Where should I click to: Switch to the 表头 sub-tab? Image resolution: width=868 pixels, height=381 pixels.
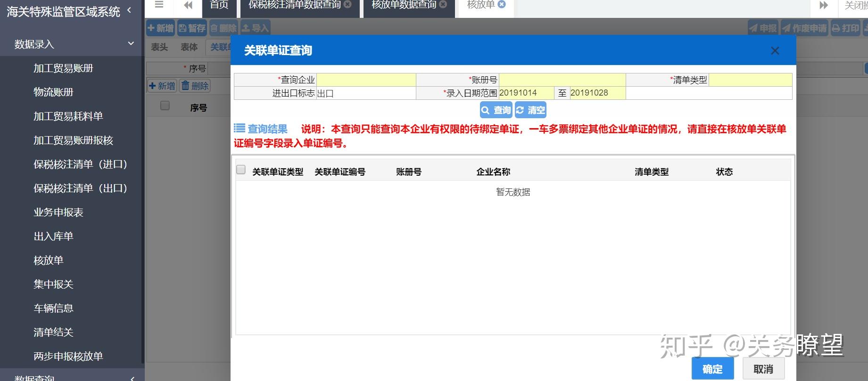(x=159, y=47)
